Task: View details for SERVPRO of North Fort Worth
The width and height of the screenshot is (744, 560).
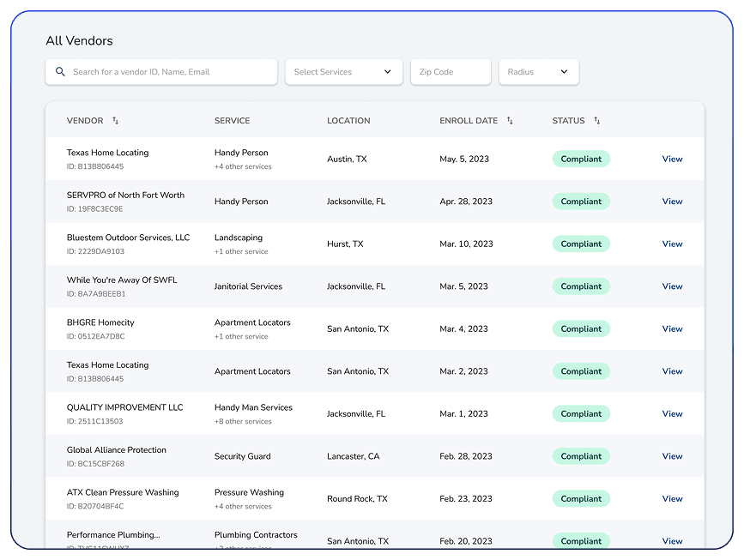Action: pos(672,201)
